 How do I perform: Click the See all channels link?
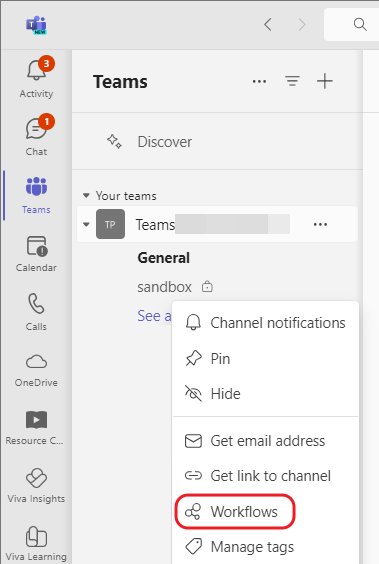pos(154,316)
